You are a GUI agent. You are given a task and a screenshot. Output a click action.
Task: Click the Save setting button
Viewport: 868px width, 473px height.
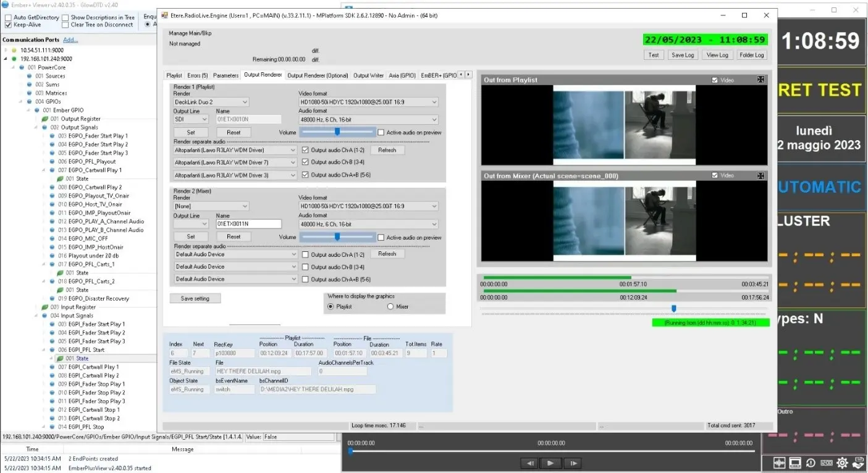pos(195,298)
